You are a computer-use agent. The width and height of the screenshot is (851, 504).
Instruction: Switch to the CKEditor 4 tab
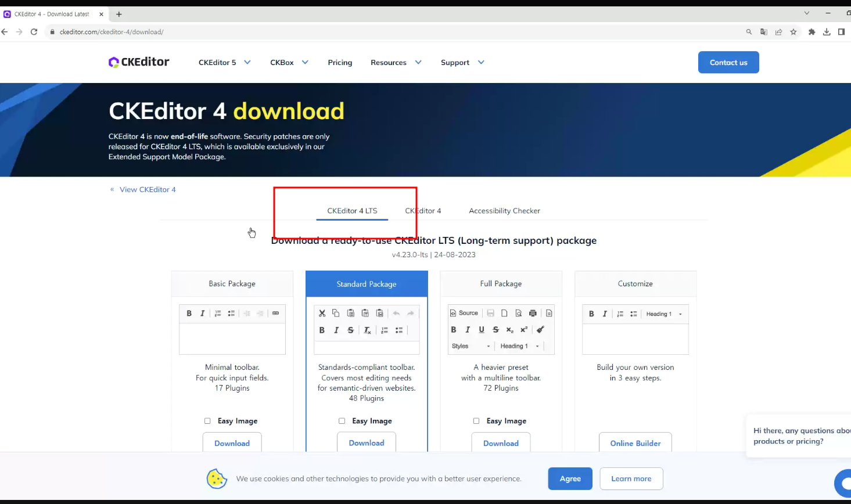point(423,211)
